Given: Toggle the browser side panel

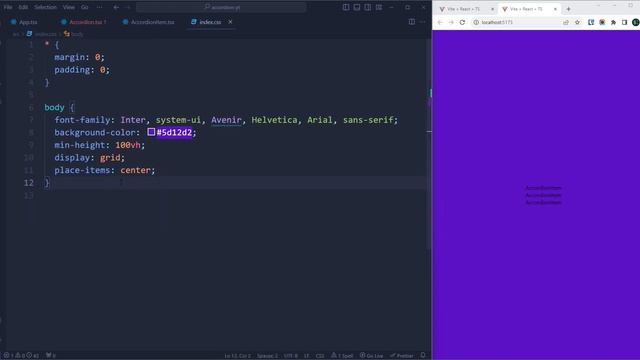Looking at the screenshot, I should (624, 22).
